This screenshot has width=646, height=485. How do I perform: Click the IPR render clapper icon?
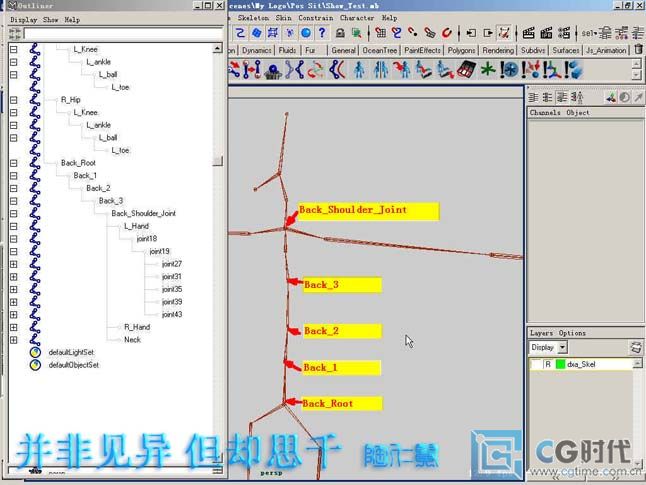(546, 33)
